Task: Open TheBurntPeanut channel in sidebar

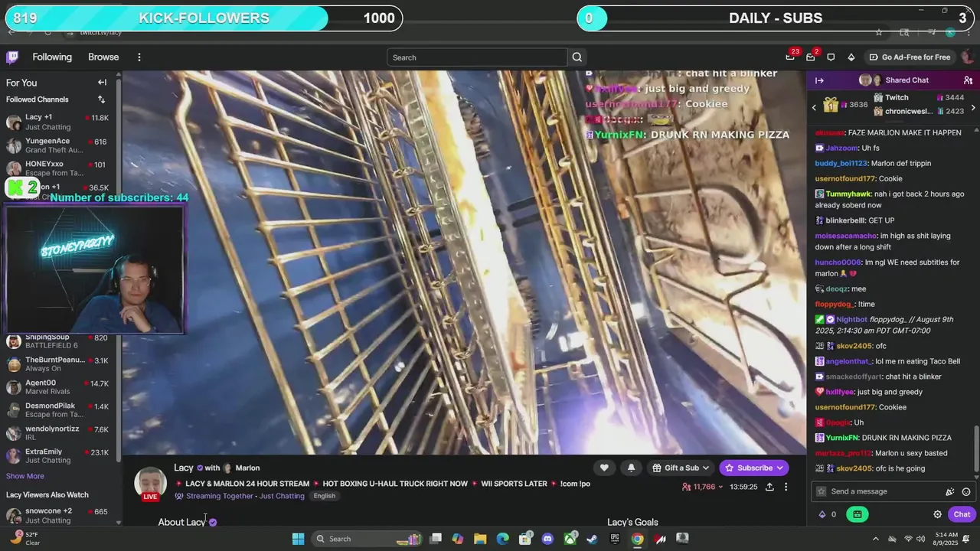Action: (58, 364)
